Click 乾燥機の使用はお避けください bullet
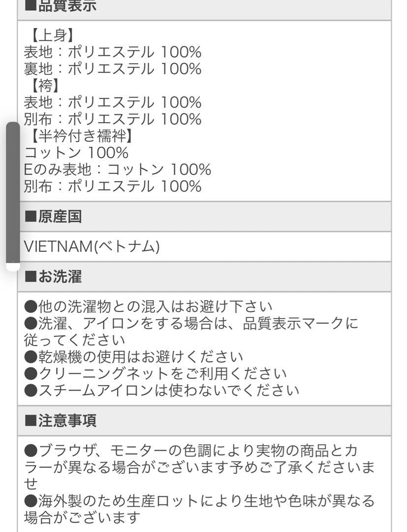Image resolution: width=407 pixels, height=532 pixels. (134, 357)
